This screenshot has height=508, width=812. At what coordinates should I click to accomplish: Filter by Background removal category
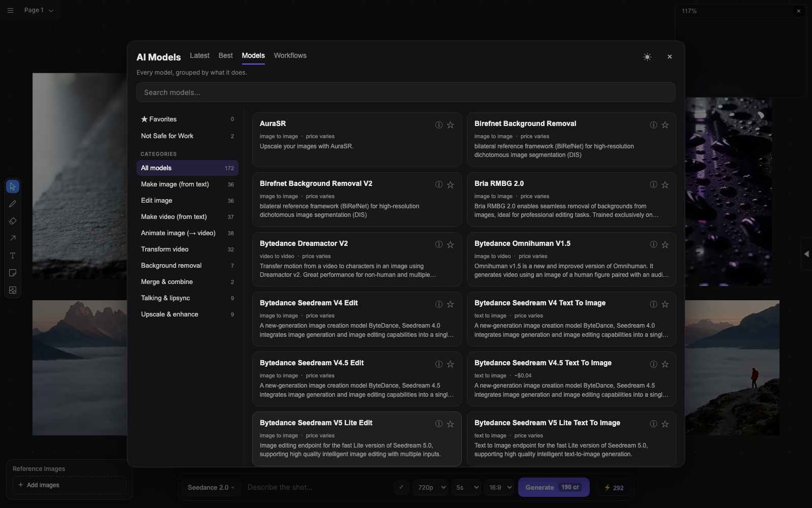[x=187, y=266]
